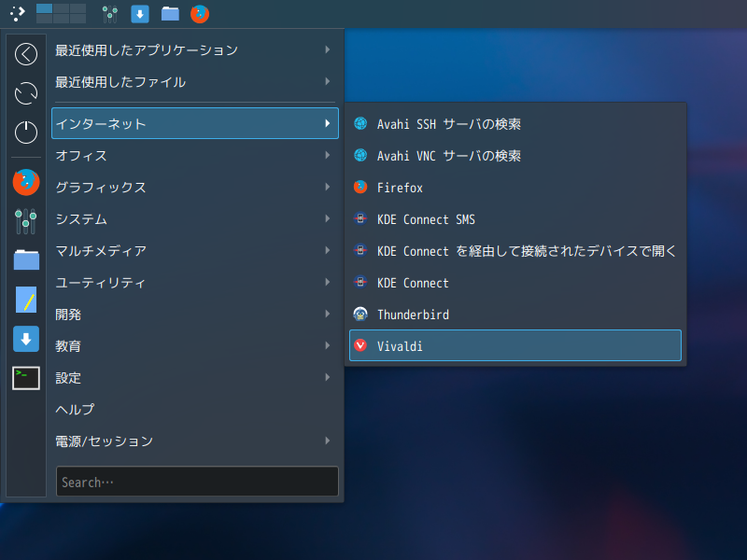Launch the Vivaldi browser entry
The width and height of the screenshot is (747, 560).
(x=515, y=345)
